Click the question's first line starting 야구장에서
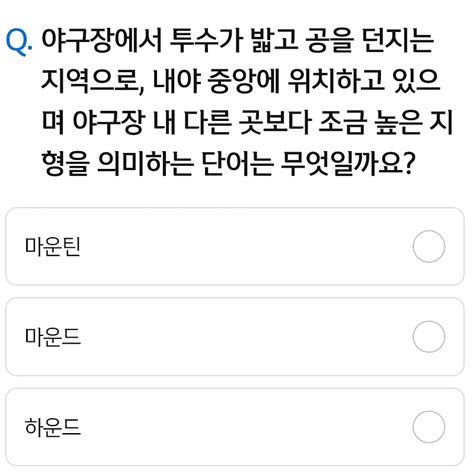Screen dimensions: 474x474 [x=238, y=41]
